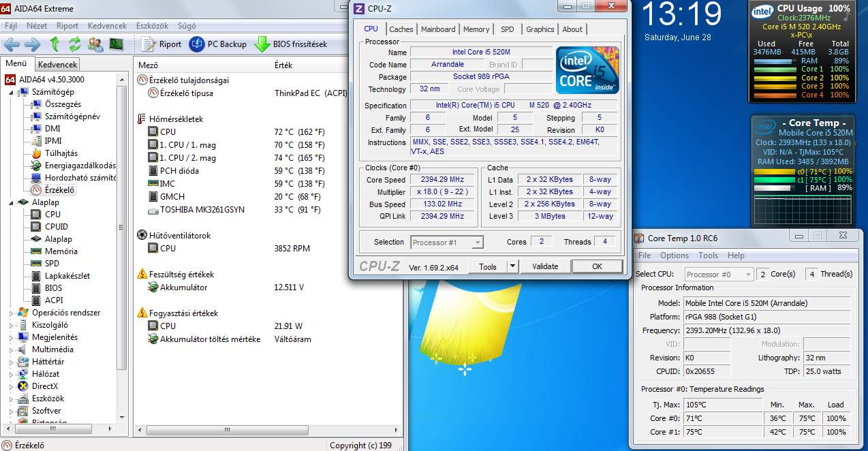Expand the DirectX node
Screen dimensions: 868x451
point(12,386)
